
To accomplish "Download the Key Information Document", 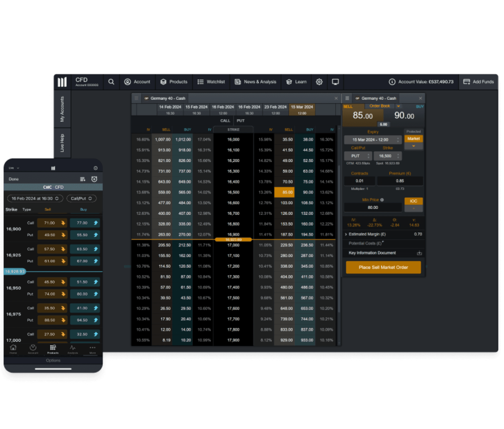I will tap(419, 253).
